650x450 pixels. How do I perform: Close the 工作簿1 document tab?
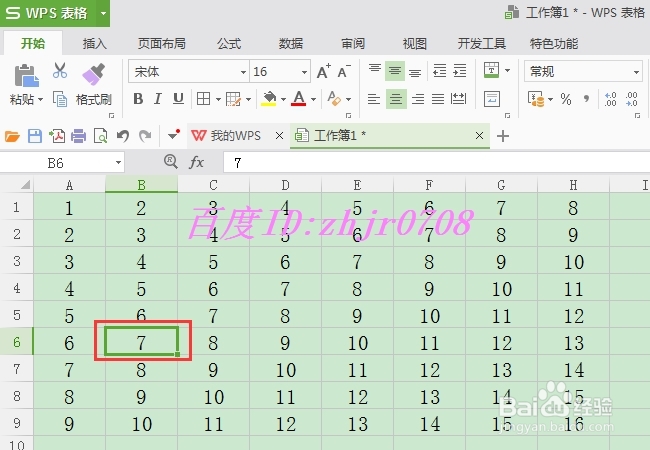click(479, 135)
